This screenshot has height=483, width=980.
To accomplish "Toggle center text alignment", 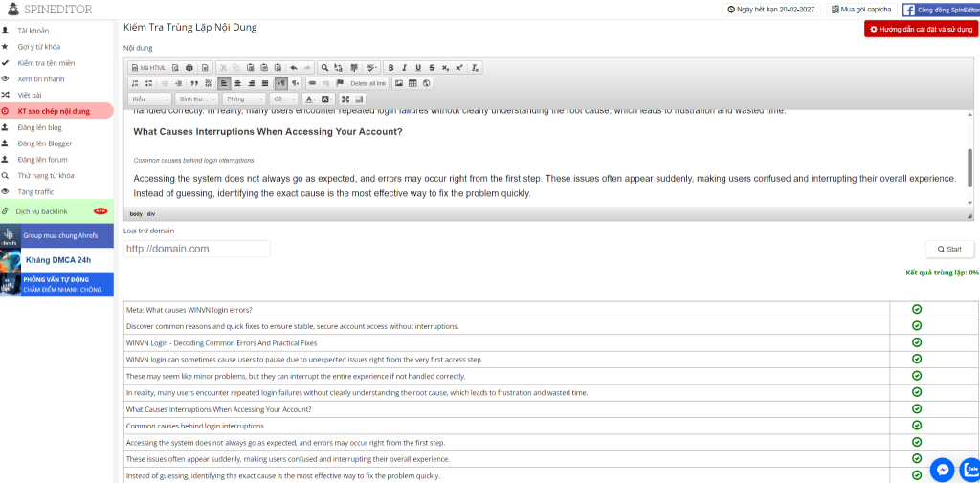I will 237,83.
